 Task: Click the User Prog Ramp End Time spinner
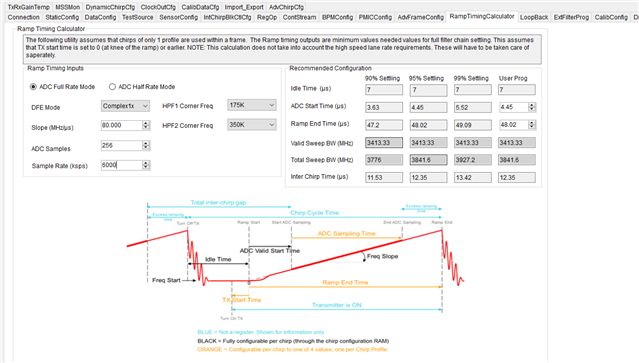pyautogui.click(x=531, y=125)
